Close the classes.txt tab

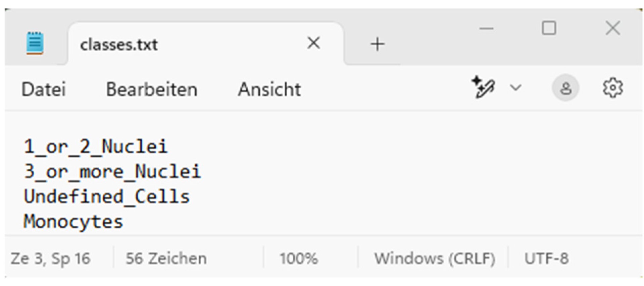313,43
